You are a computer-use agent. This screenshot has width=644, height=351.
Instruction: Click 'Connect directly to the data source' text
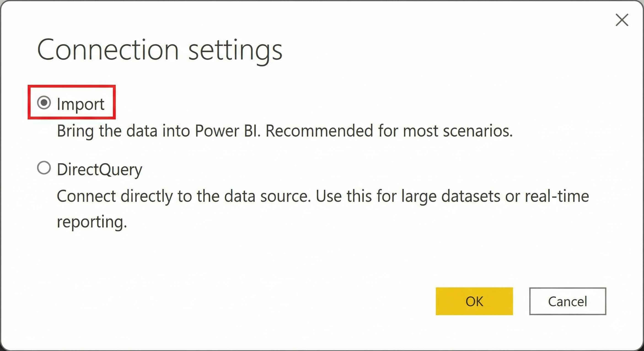(183, 196)
